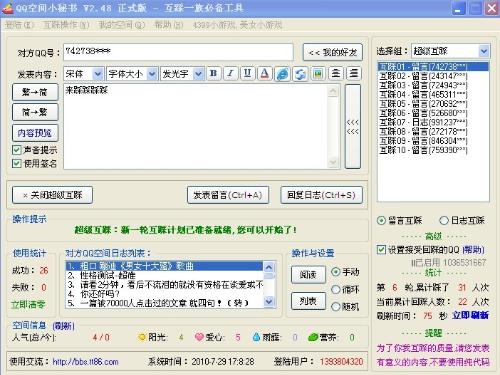Click the 阳光 sun icon
Screen dimensions: 500x375
142,337
